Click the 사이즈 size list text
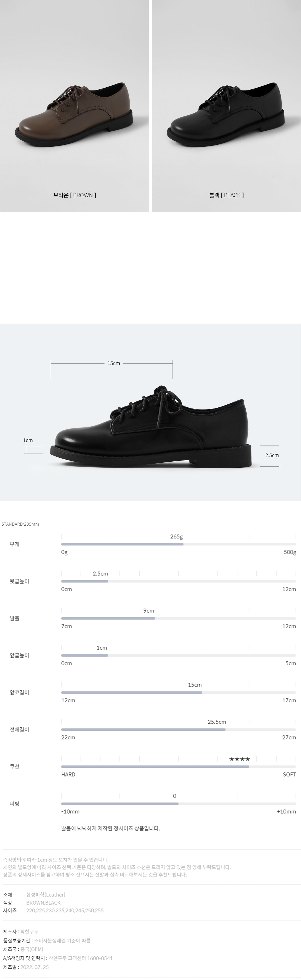Viewport: 301px width, 980px height. tap(65, 910)
